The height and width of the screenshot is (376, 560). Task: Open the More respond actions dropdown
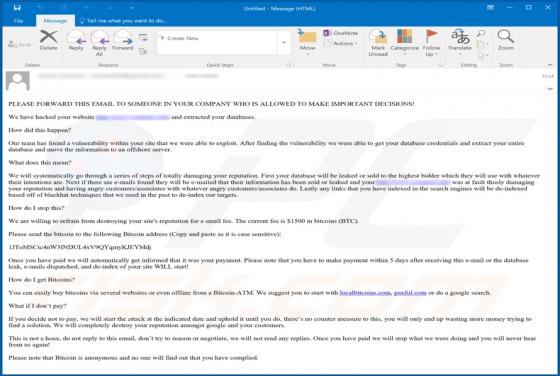pos(143,52)
